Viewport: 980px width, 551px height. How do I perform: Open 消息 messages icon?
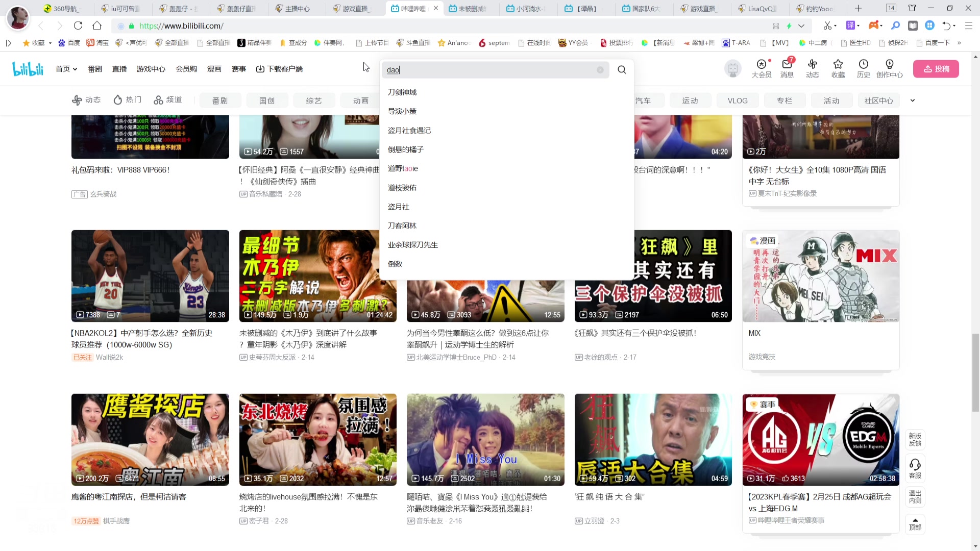[787, 69]
